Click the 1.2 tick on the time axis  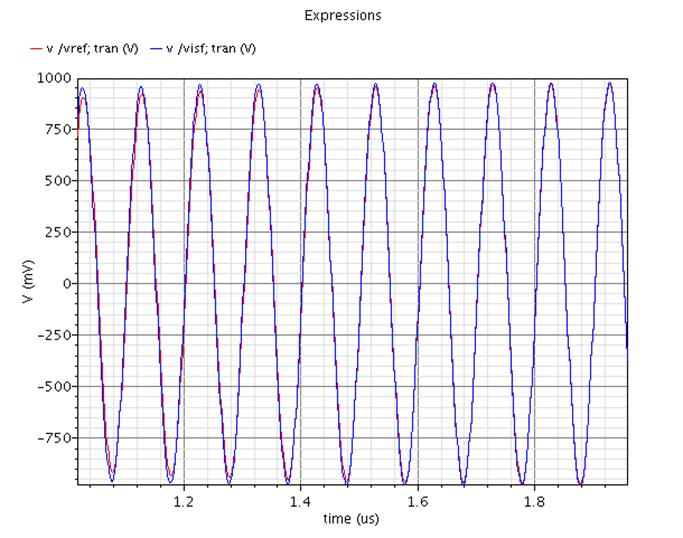tap(184, 502)
